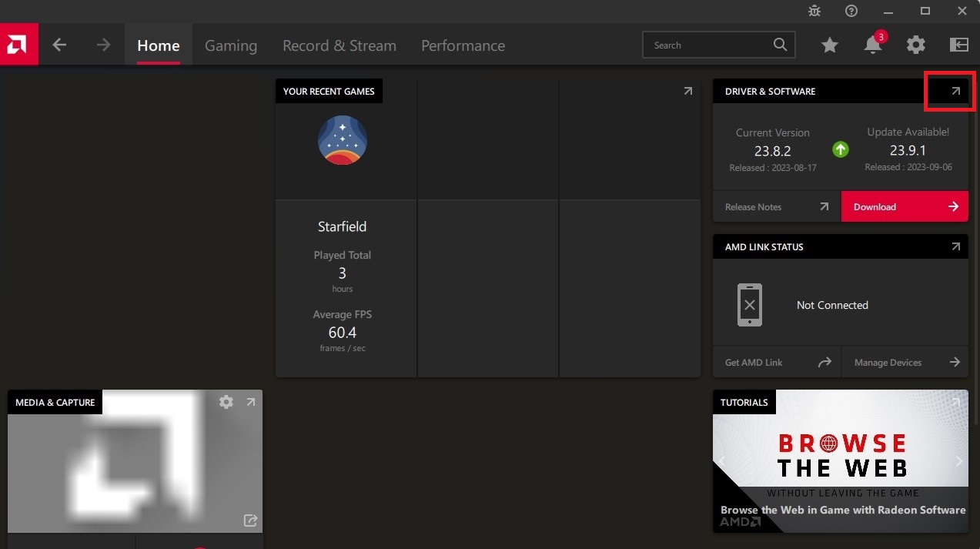This screenshot has height=549, width=980.
Task: Expand the Your Recent Games panel arrow
Action: pyautogui.click(x=688, y=91)
